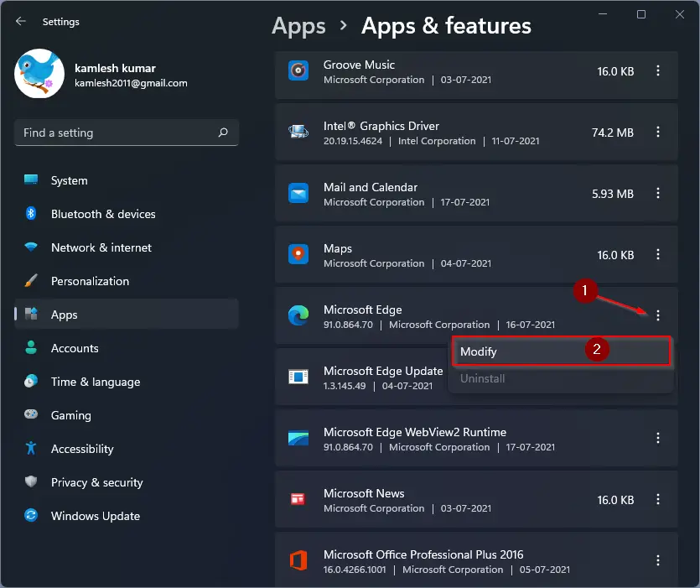Open the Windows Update category
Image resolution: width=700 pixels, height=588 pixels.
coord(127,515)
